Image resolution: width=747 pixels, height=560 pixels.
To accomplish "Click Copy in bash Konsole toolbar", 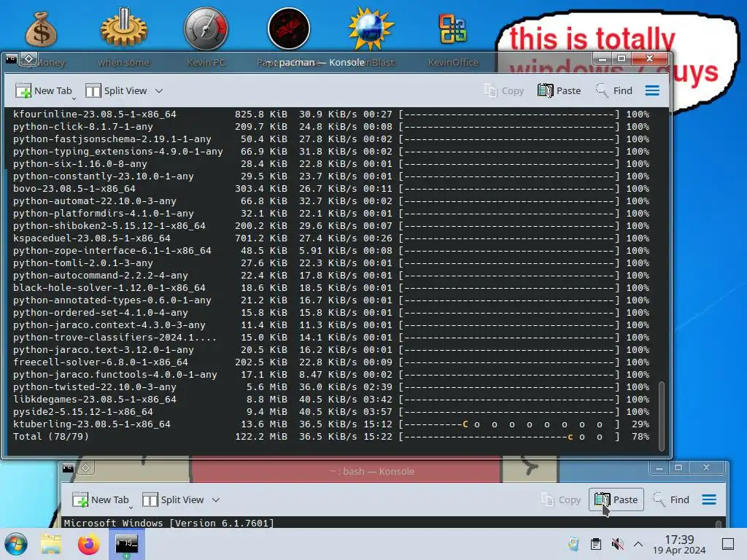I will (x=561, y=499).
